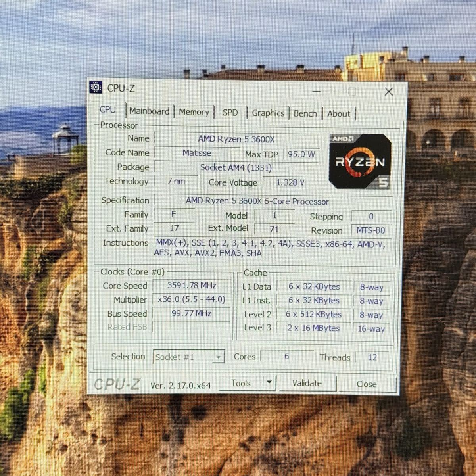Click the Threads value 12
The width and height of the screenshot is (476, 476).
372,357
